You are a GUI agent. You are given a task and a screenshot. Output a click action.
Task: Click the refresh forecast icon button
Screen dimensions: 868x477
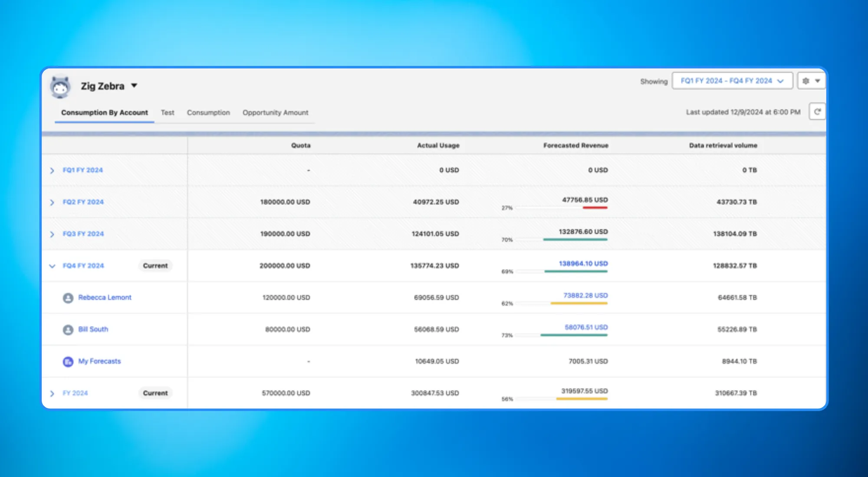click(x=817, y=112)
